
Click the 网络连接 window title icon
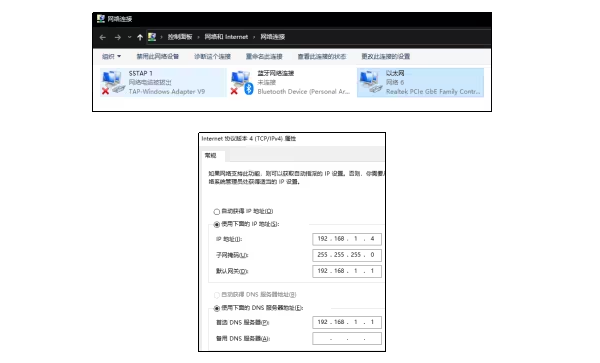[x=101, y=18]
